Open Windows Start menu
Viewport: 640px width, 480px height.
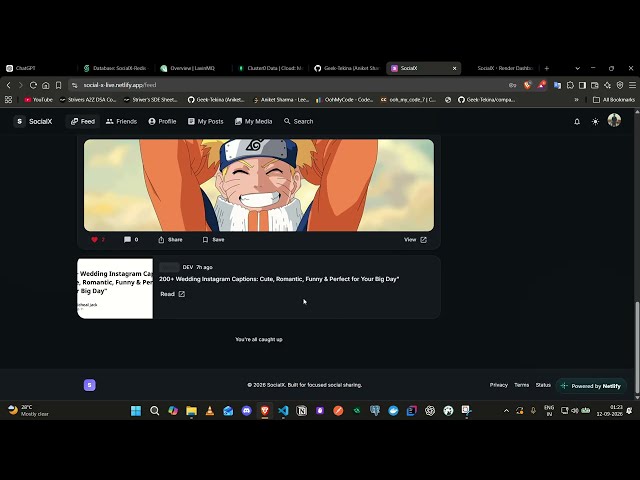click(136, 411)
